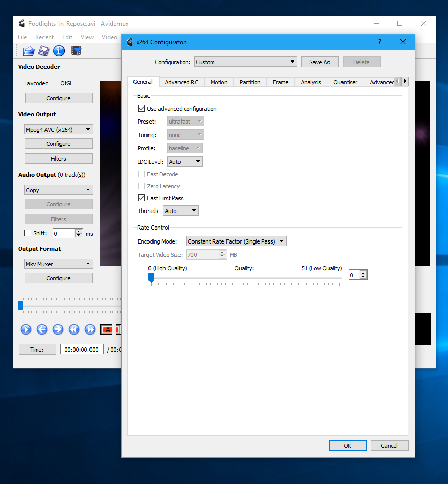Click the filmstrip toolbar icon in Avidemux

click(76, 51)
